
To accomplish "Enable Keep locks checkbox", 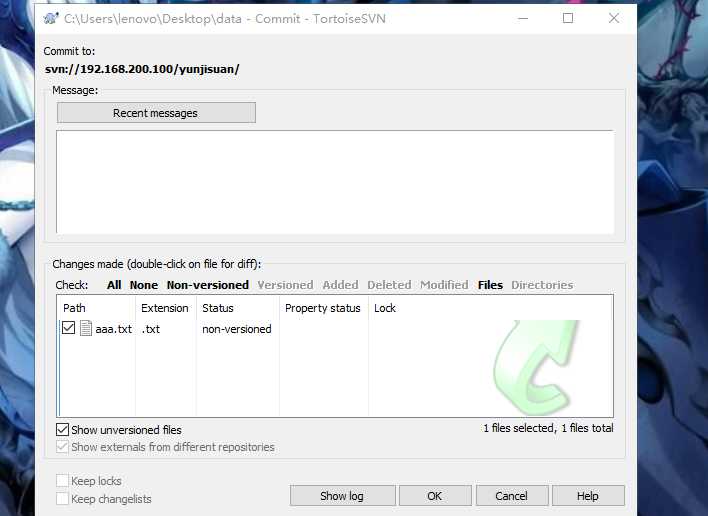I will click(x=62, y=481).
